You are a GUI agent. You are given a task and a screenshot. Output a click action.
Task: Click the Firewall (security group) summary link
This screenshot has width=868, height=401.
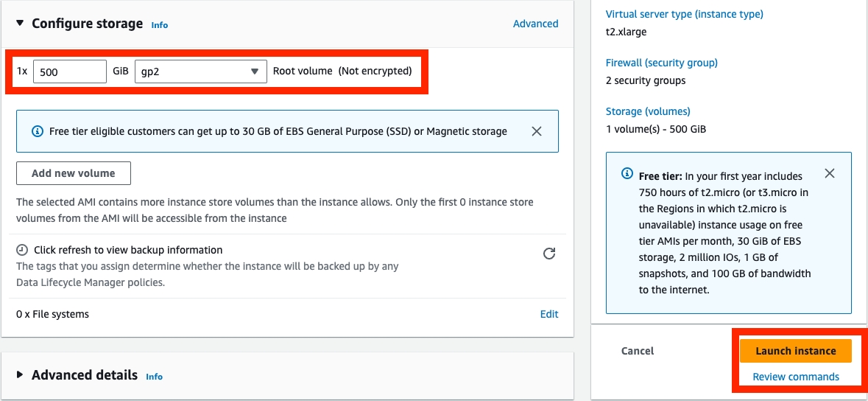click(x=661, y=63)
